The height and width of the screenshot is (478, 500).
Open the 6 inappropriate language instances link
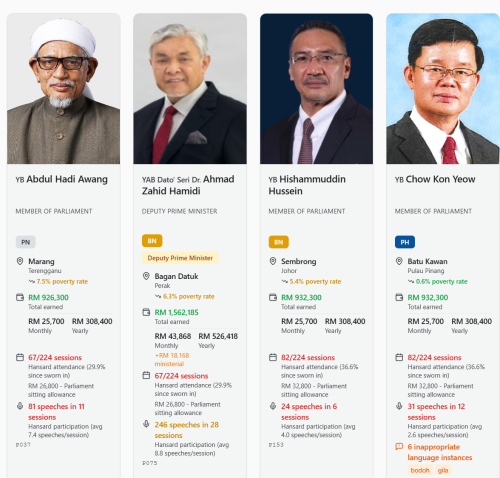click(440, 452)
